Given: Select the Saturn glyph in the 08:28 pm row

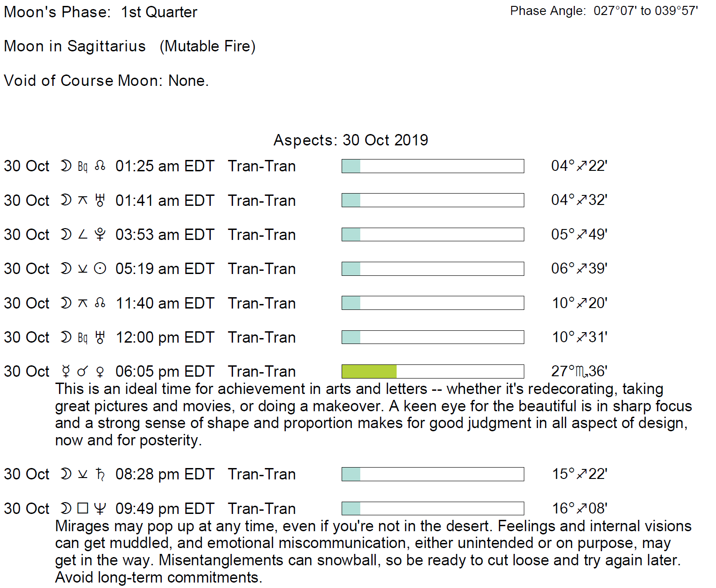Looking at the screenshot, I should [100, 474].
